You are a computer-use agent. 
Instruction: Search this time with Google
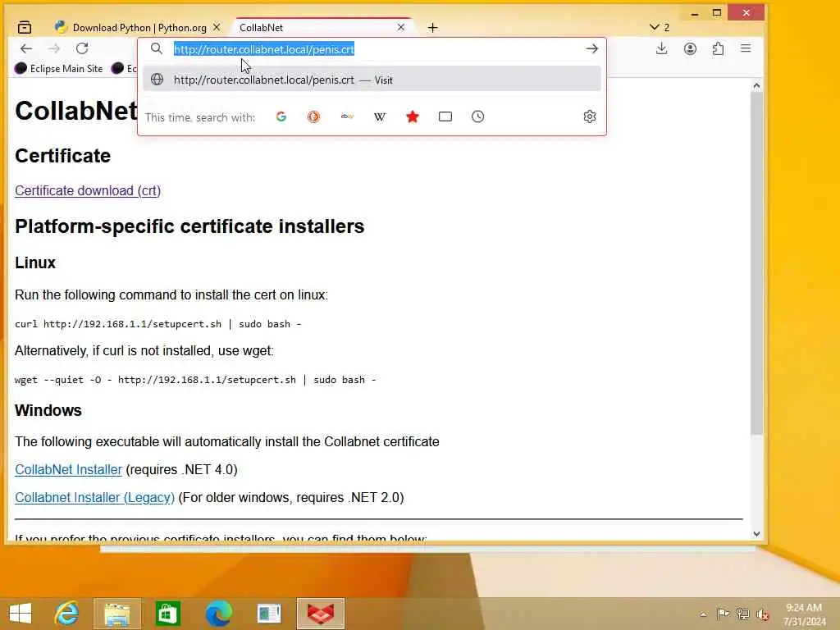[281, 116]
